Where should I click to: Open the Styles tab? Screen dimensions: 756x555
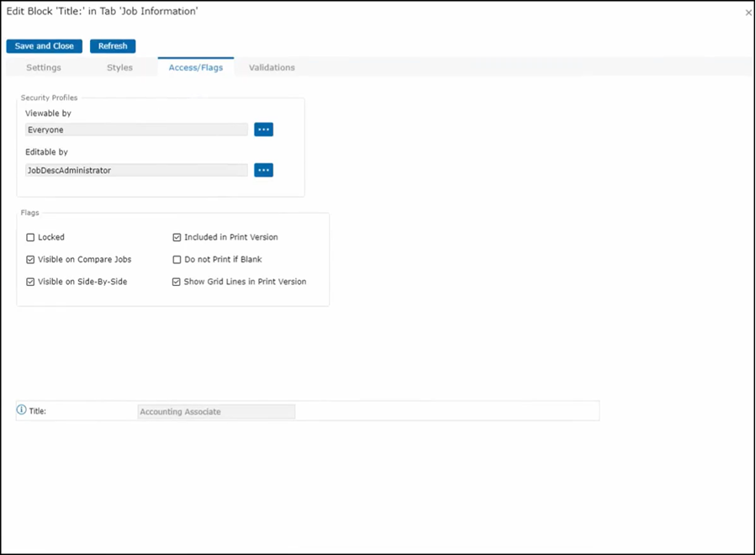coord(119,67)
